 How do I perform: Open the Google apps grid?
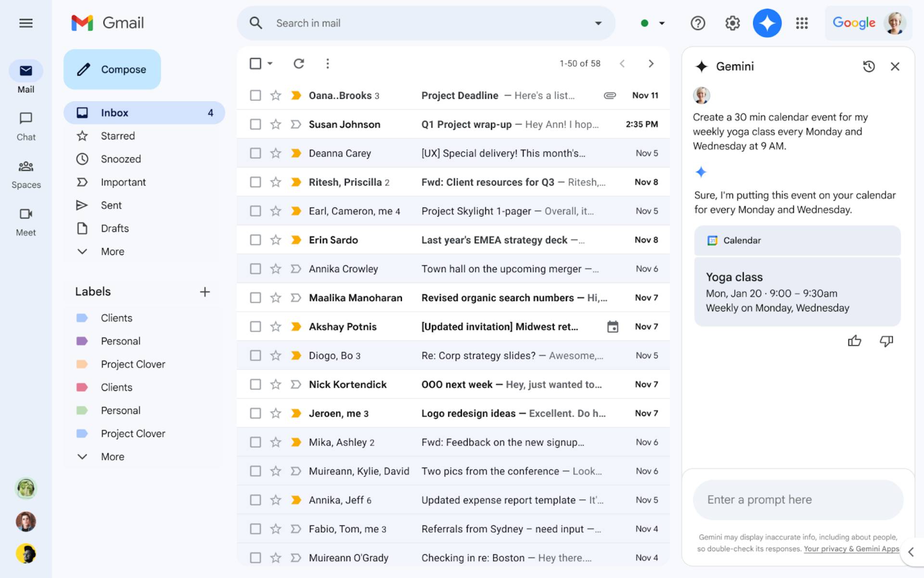(802, 23)
